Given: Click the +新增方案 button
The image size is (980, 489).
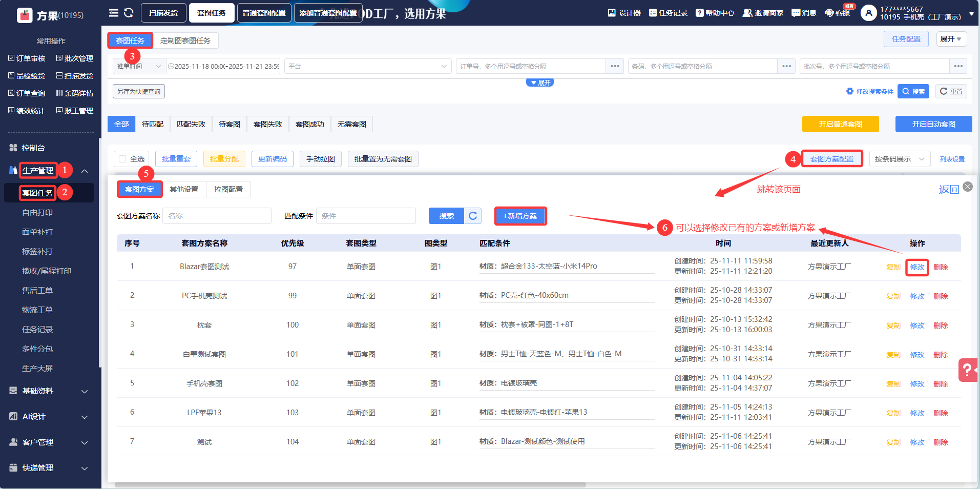Looking at the screenshot, I should click(520, 216).
